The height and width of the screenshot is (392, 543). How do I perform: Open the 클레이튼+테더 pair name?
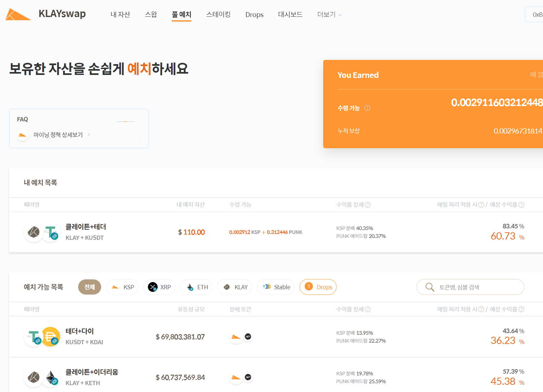[x=86, y=227]
